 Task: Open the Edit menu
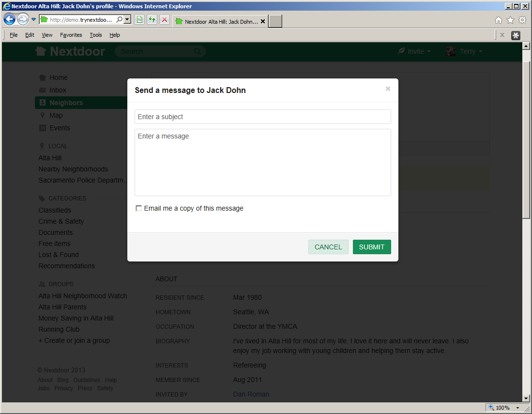30,35
